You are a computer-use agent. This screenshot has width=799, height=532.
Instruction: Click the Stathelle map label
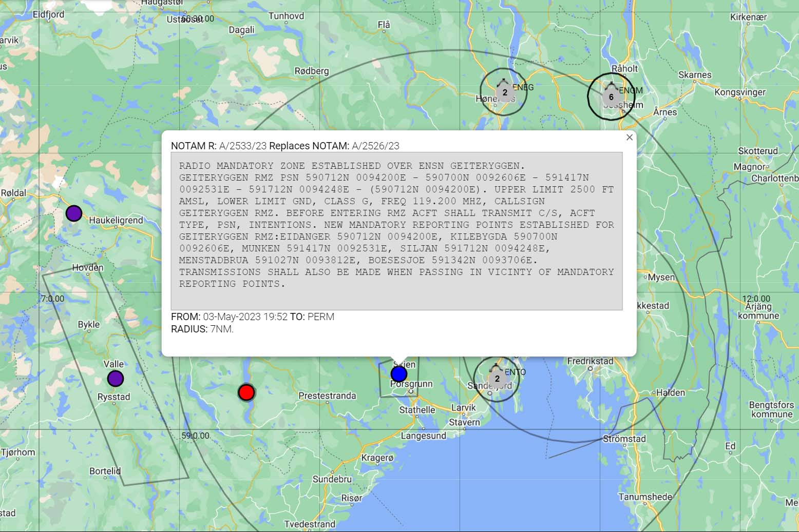[x=417, y=410]
